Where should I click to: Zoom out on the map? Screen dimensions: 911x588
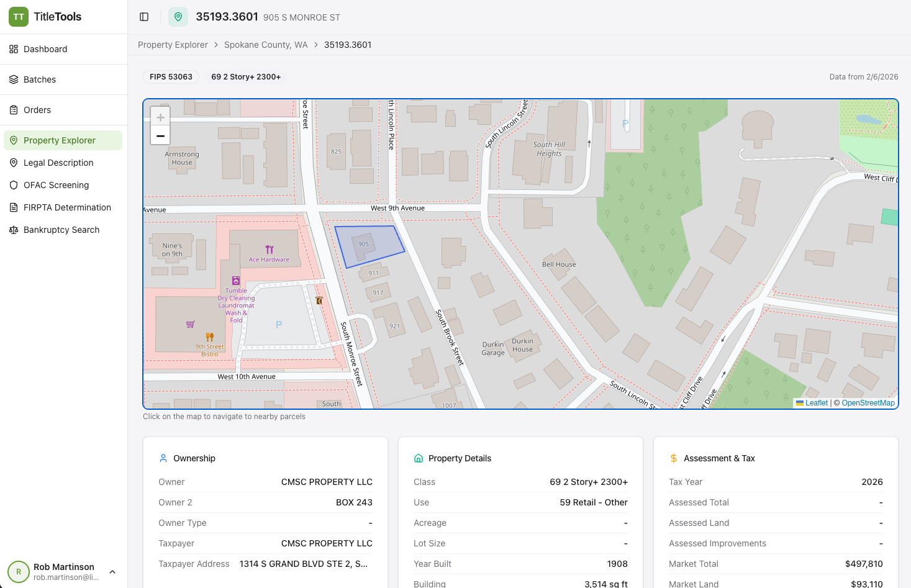[160, 136]
